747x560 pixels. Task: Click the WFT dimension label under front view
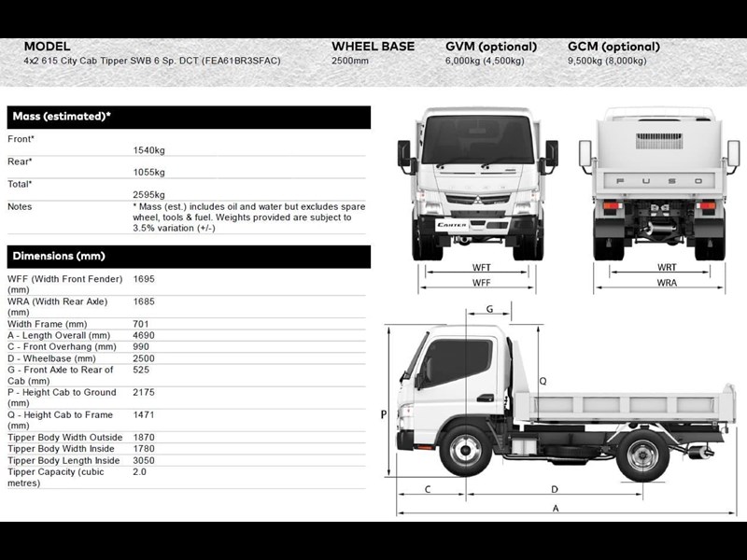(481, 267)
